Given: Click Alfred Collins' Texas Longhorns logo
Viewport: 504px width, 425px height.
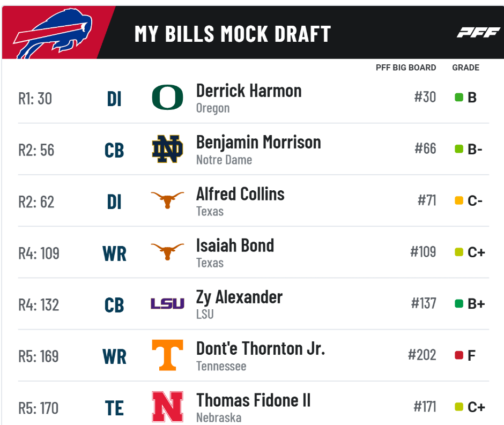Looking at the screenshot, I should click(167, 200).
